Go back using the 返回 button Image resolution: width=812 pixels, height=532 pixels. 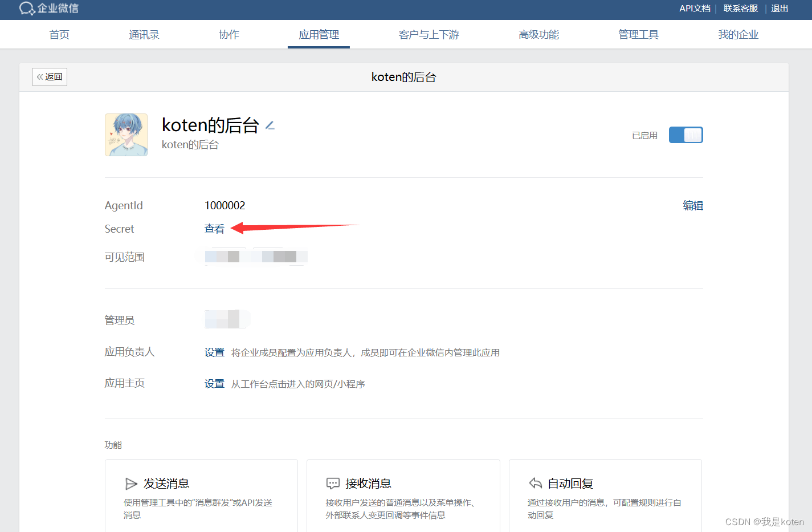[x=50, y=77]
